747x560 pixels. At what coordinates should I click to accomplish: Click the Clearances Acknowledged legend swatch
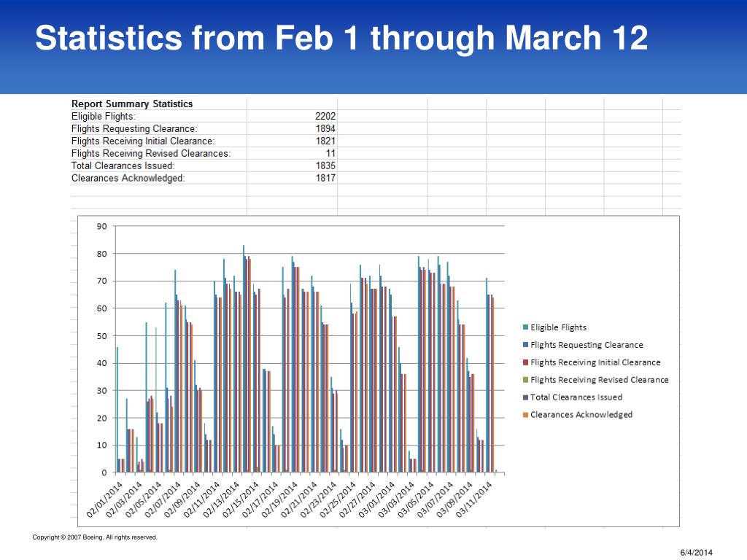525,415
